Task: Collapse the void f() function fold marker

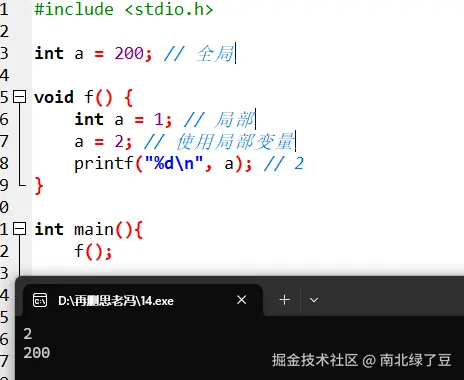Action: point(19,97)
